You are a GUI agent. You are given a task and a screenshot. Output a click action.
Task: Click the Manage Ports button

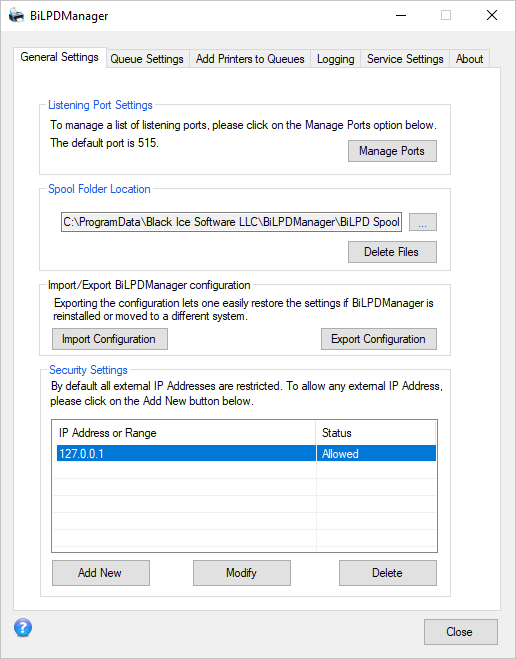(392, 151)
